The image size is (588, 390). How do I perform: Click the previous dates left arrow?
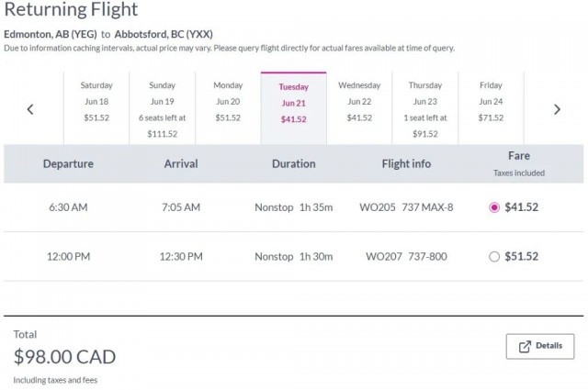tap(30, 109)
